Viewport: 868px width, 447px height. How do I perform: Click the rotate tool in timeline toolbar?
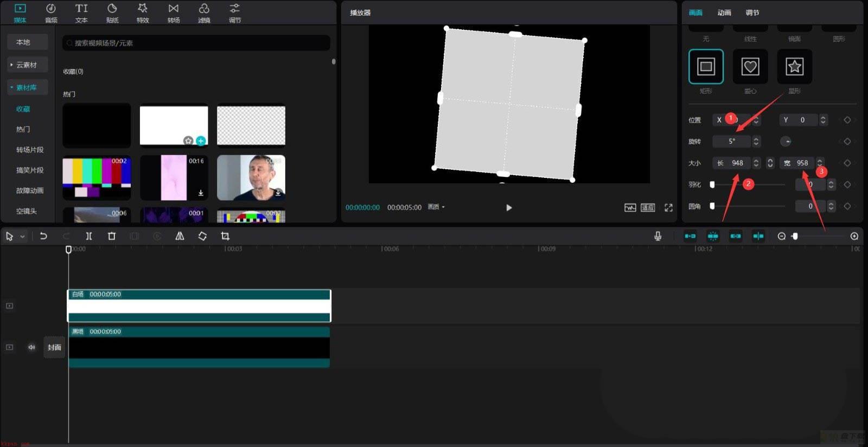pos(202,236)
